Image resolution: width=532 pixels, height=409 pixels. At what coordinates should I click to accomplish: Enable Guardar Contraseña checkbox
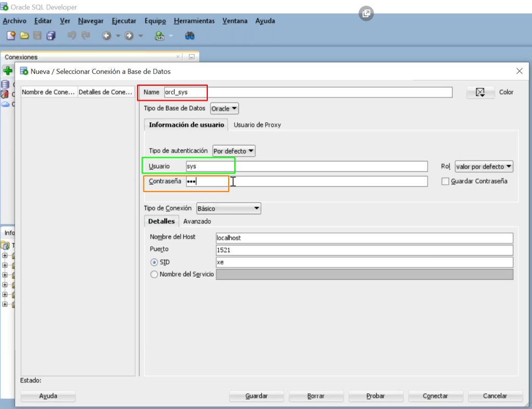point(445,181)
